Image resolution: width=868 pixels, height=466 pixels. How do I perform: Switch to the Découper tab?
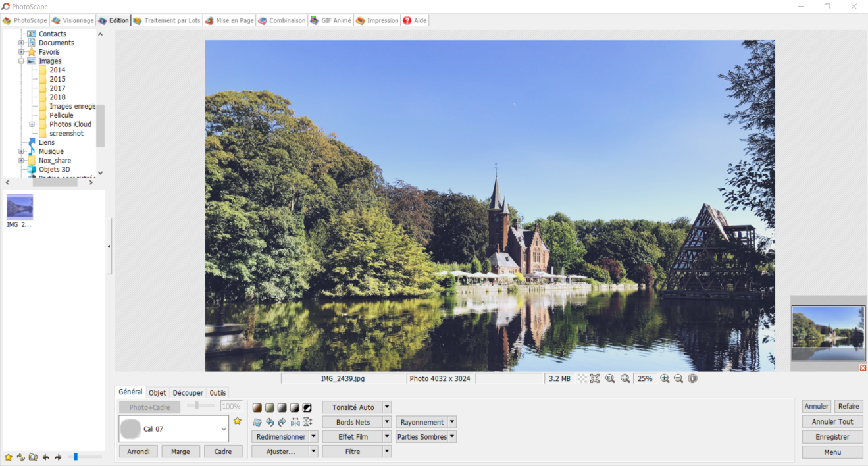point(188,392)
